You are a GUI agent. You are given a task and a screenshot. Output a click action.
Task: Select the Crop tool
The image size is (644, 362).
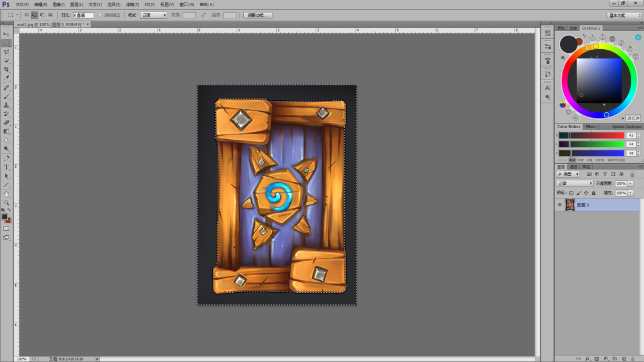(x=6, y=69)
